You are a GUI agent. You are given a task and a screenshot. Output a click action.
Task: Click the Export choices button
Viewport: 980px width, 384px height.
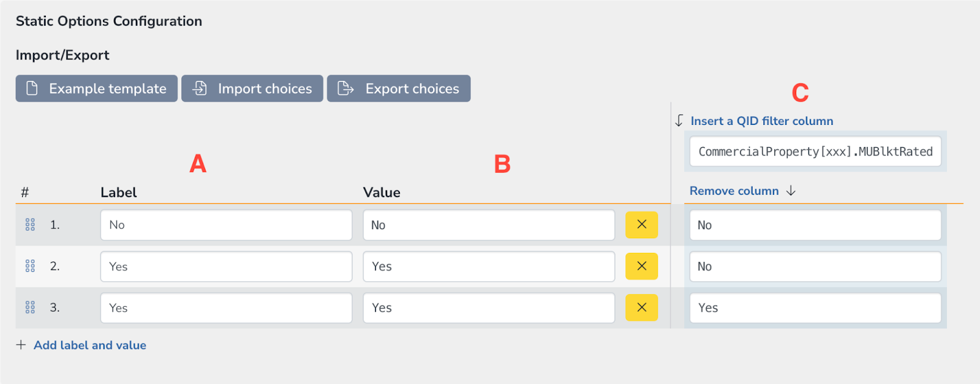[399, 88]
